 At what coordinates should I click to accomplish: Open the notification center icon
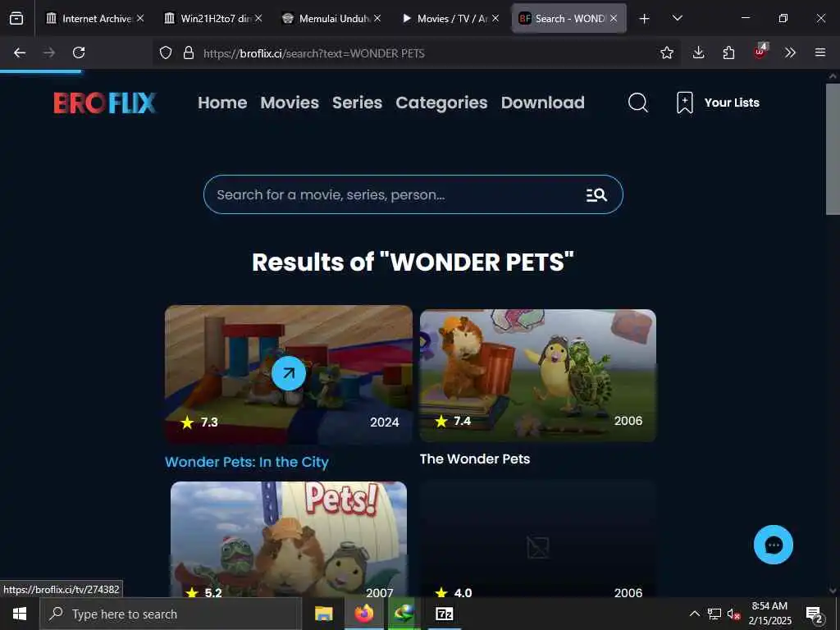(815, 614)
